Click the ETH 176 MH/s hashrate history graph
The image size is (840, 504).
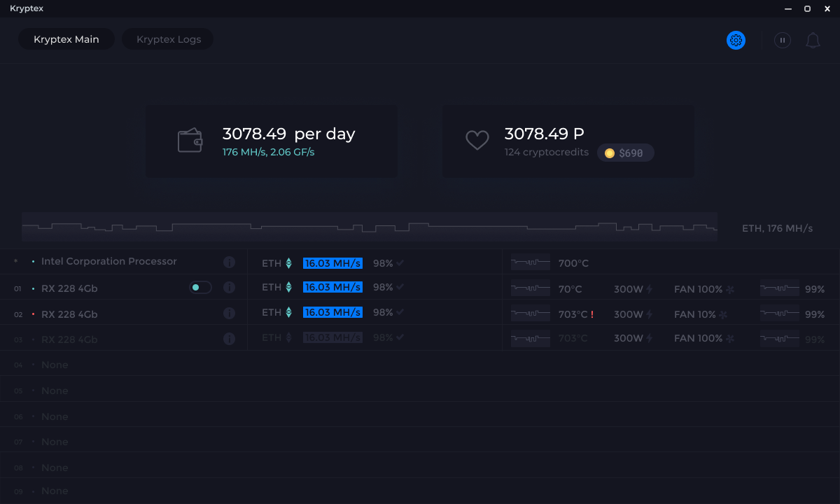[x=370, y=227]
